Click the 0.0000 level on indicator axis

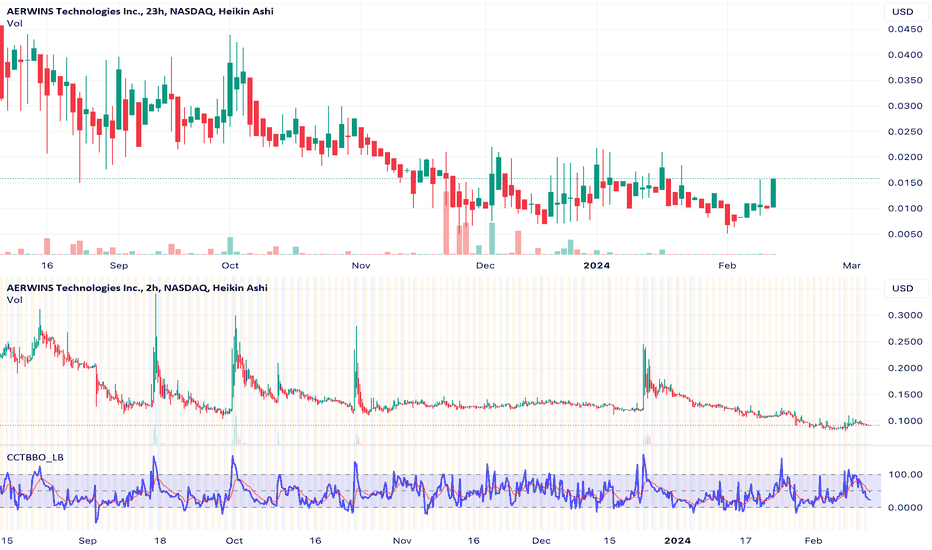click(x=905, y=507)
